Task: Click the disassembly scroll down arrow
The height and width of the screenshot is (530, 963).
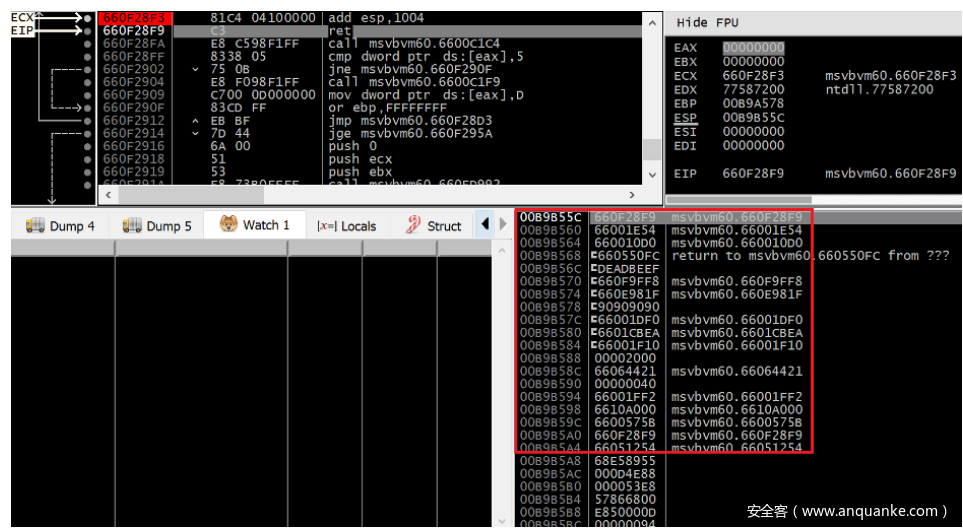Action: point(652,175)
